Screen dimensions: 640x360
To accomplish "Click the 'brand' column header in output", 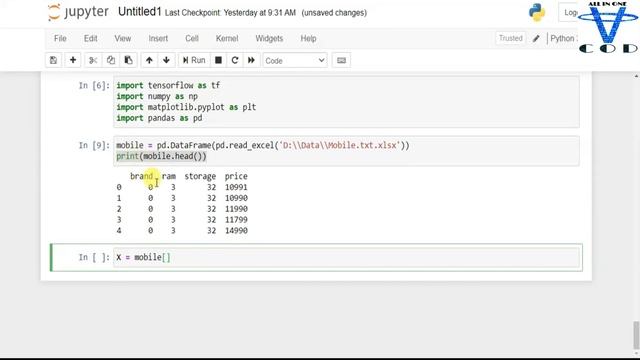I will tap(142, 176).
